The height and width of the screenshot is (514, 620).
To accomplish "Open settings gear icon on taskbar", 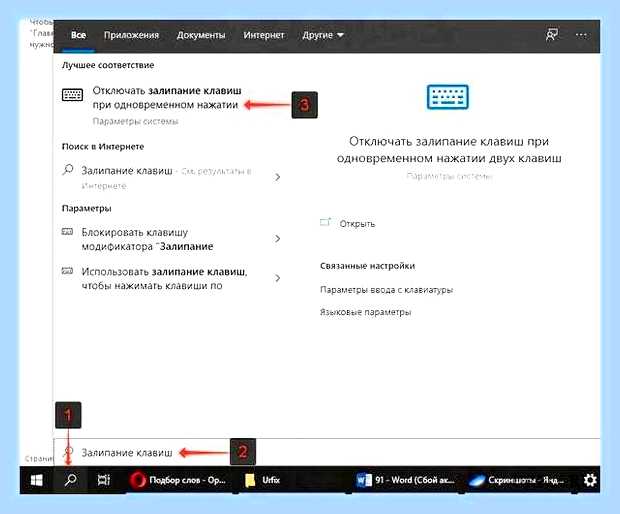I will [x=590, y=480].
